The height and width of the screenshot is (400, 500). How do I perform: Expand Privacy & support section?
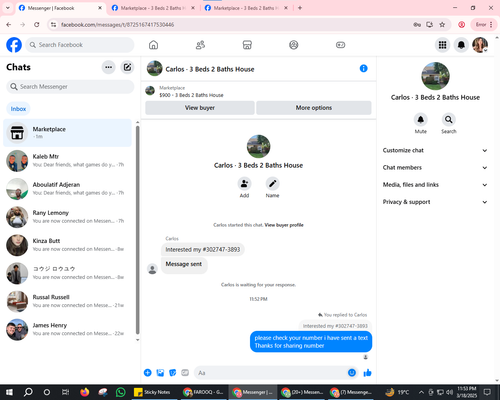tap(435, 202)
